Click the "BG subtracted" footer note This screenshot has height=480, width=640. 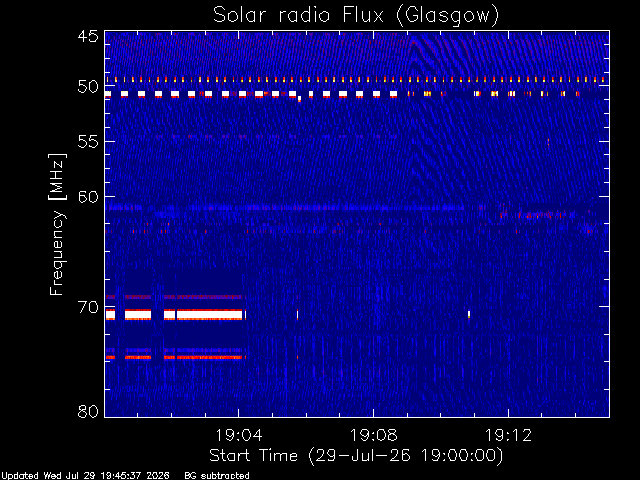pyautogui.click(x=217, y=476)
